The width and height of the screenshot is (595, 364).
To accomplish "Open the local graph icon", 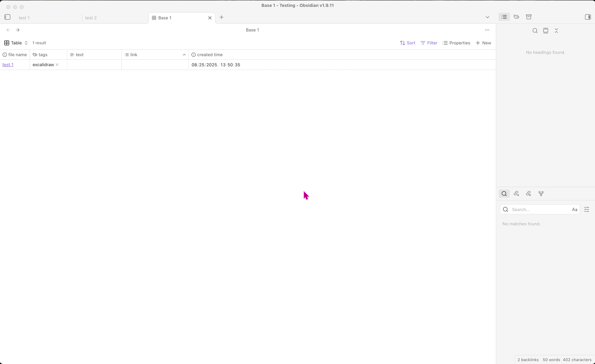I will pos(541,193).
